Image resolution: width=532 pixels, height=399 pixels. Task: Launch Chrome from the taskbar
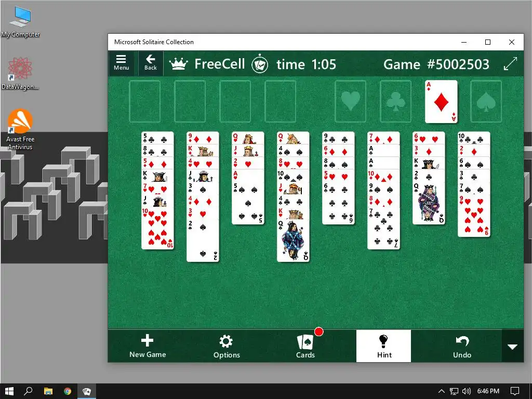click(x=68, y=391)
